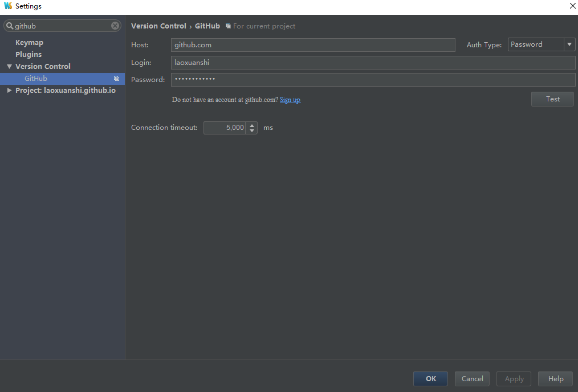This screenshot has width=578, height=392.
Task: Increase connection timeout with the up arrow
Action: point(252,125)
